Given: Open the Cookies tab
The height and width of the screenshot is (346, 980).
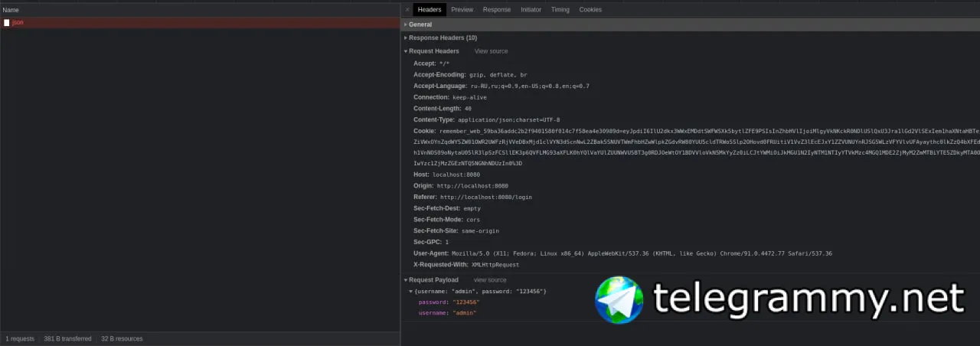Looking at the screenshot, I should coord(590,10).
